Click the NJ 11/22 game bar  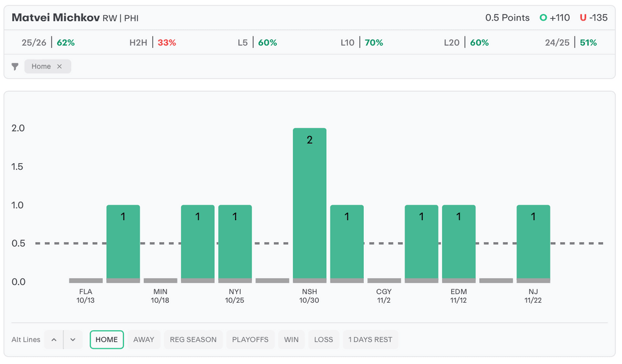point(533,243)
